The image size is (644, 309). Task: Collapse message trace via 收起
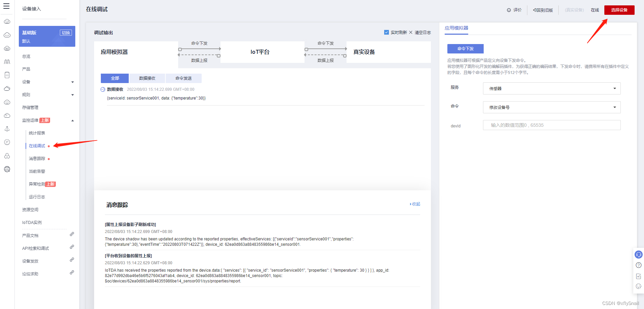[x=415, y=204]
